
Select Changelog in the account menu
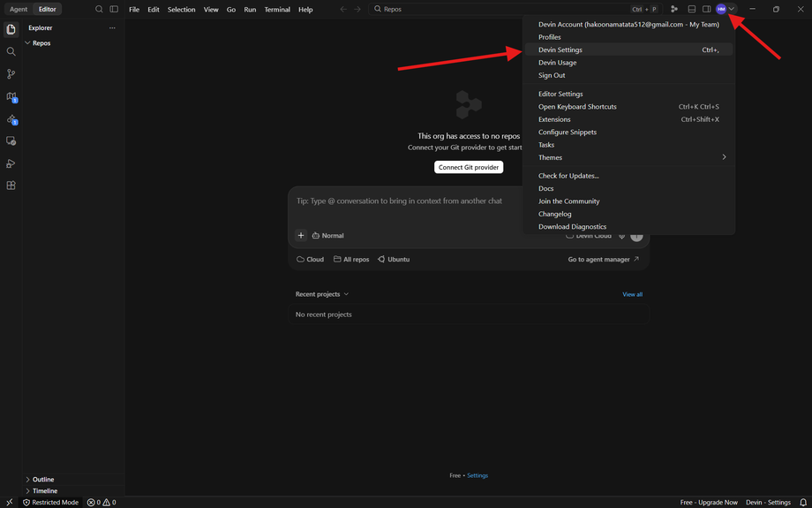[x=628, y=214]
